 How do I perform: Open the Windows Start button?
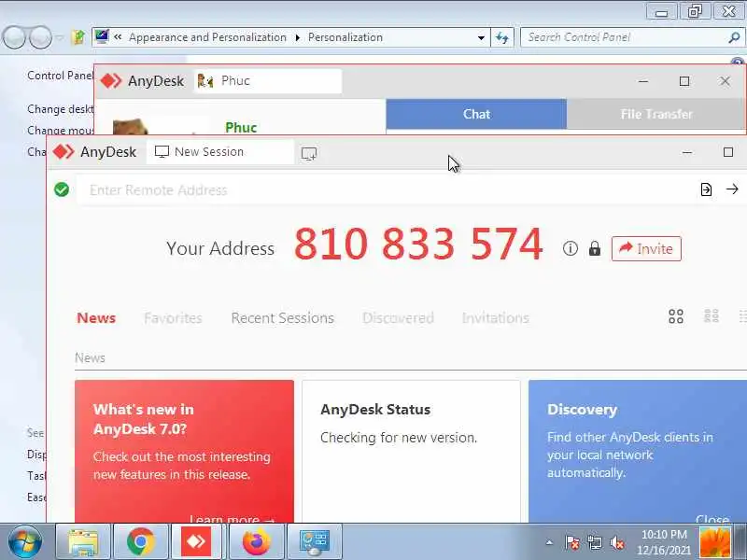tap(25, 542)
